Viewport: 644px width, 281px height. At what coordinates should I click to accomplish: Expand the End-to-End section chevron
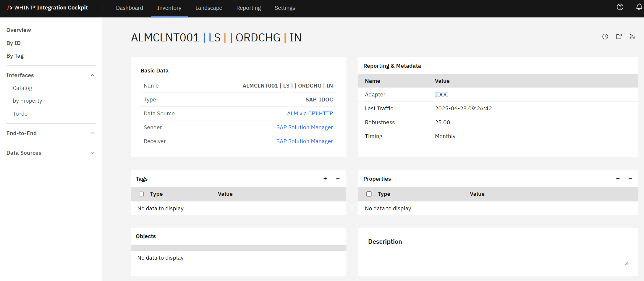tap(93, 133)
